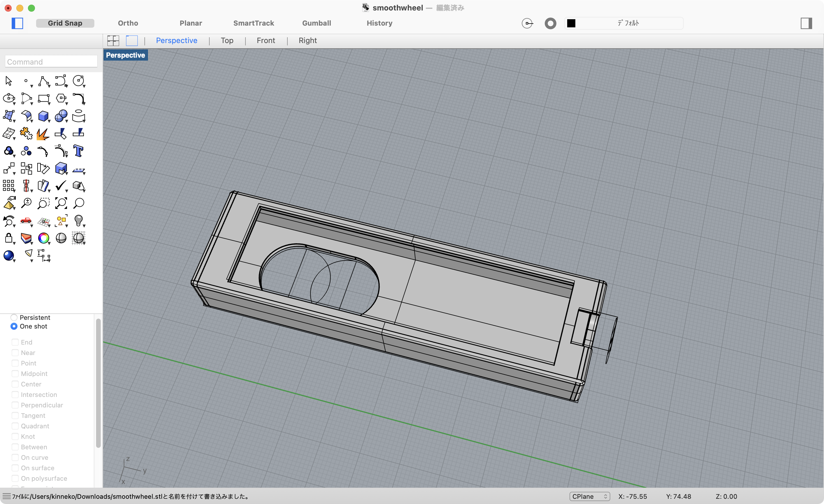Pick the Polyline drawing tool

coord(43,81)
